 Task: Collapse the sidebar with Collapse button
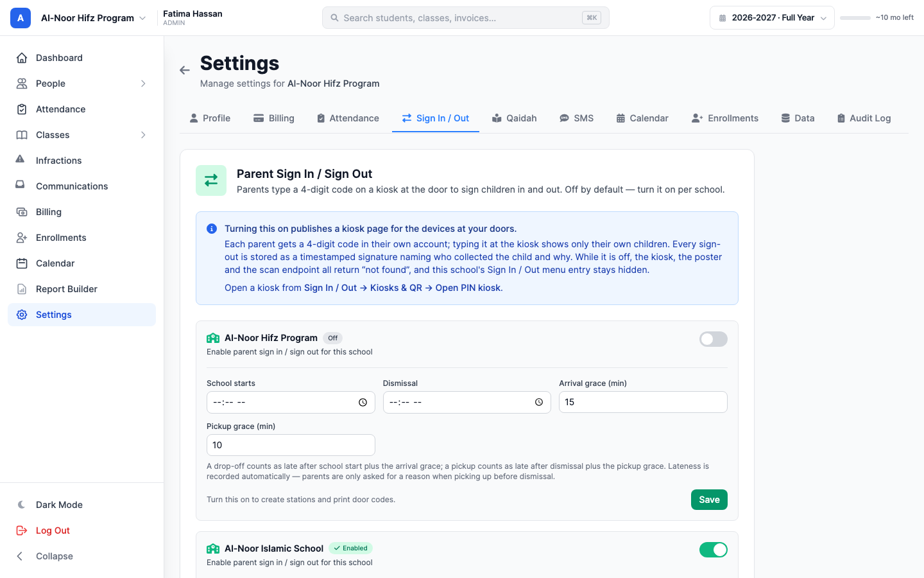tap(45, 556)
